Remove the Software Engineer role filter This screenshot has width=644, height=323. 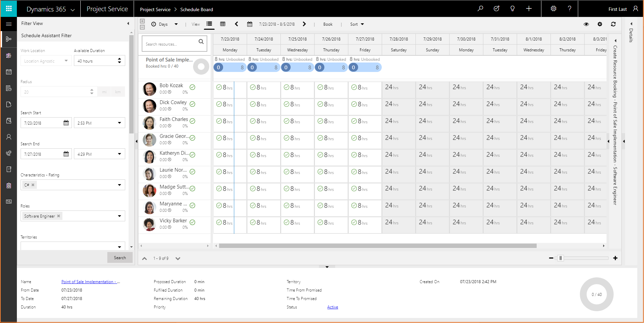coord(58,216)
